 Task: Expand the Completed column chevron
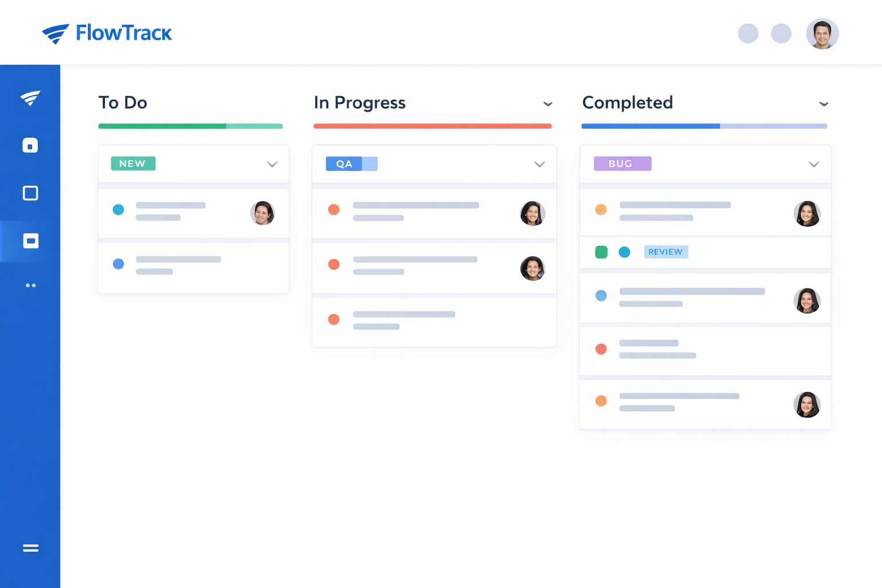pyautogui.click(x=823, y=104)
